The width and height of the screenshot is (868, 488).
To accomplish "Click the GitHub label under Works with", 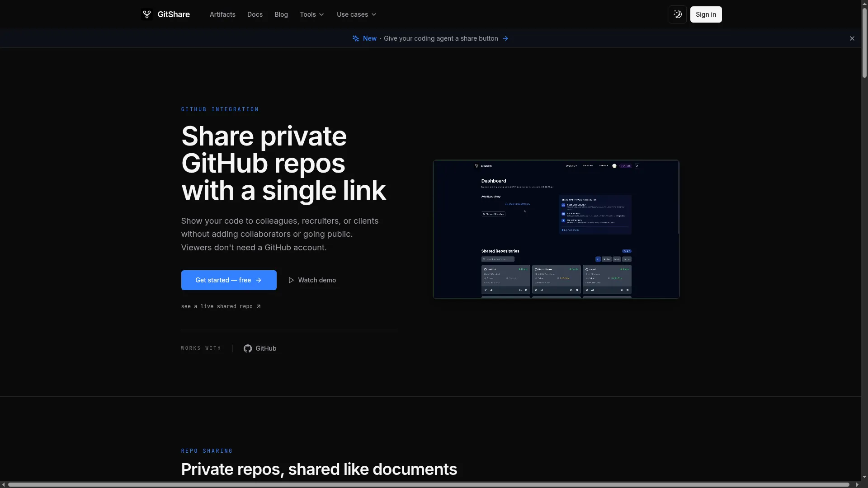I will pos(266,348).
